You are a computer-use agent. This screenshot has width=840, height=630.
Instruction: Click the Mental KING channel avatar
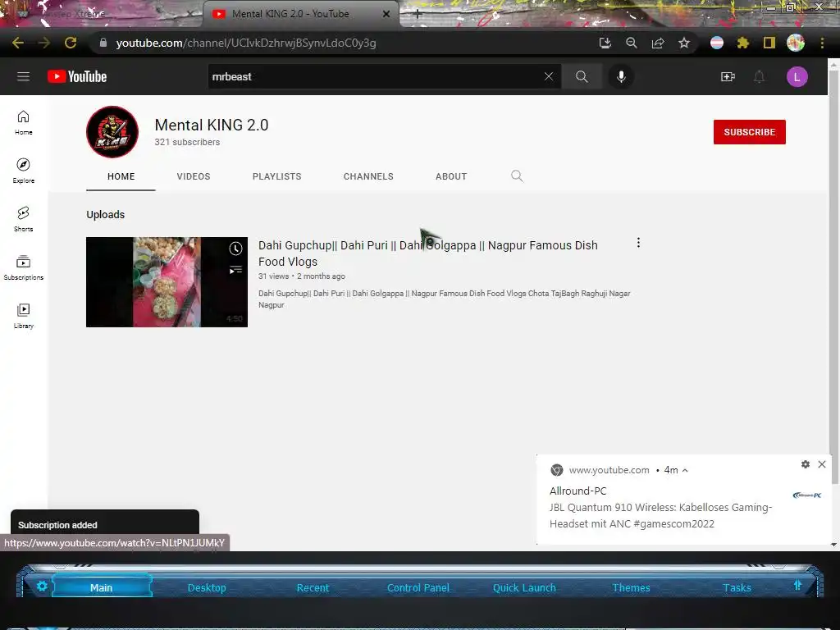tap(112, 132)
